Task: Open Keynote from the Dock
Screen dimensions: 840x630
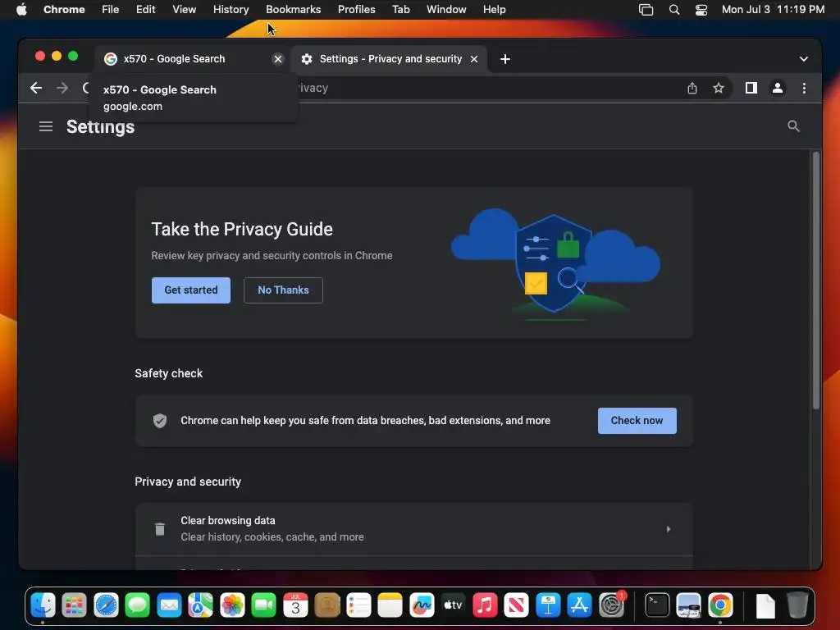Action: [x=548, y=606]
